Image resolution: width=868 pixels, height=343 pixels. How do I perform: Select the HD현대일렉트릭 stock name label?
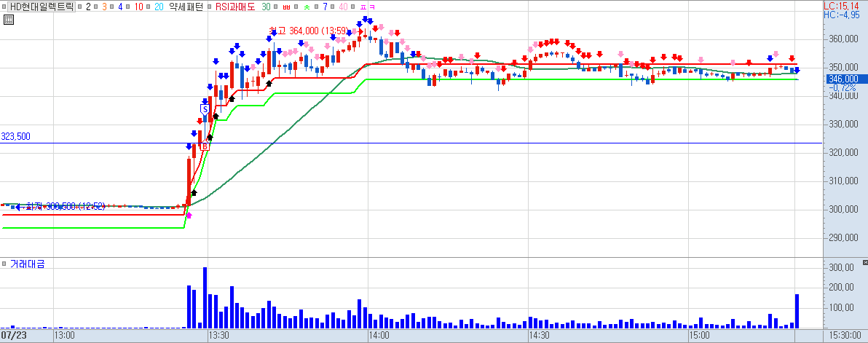[42, 7]
